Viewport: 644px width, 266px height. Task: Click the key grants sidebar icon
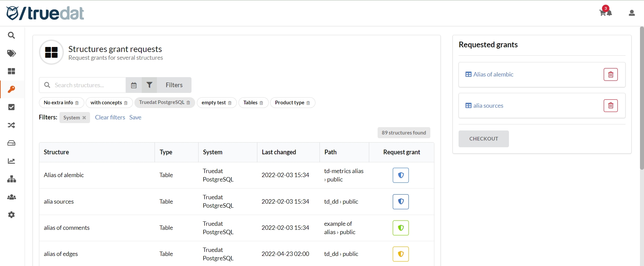pyautogui.click(x=11, y=89)
